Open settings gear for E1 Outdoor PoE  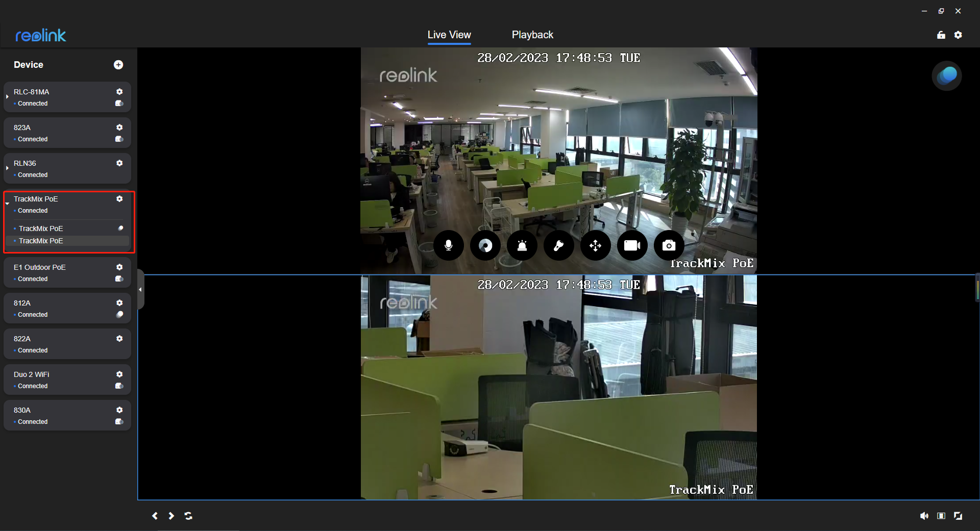click(x=119, y=267)
